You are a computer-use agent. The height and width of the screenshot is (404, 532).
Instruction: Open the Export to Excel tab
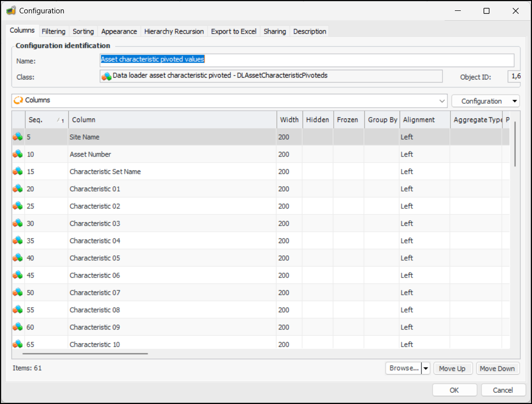click(x=233, y=31)
